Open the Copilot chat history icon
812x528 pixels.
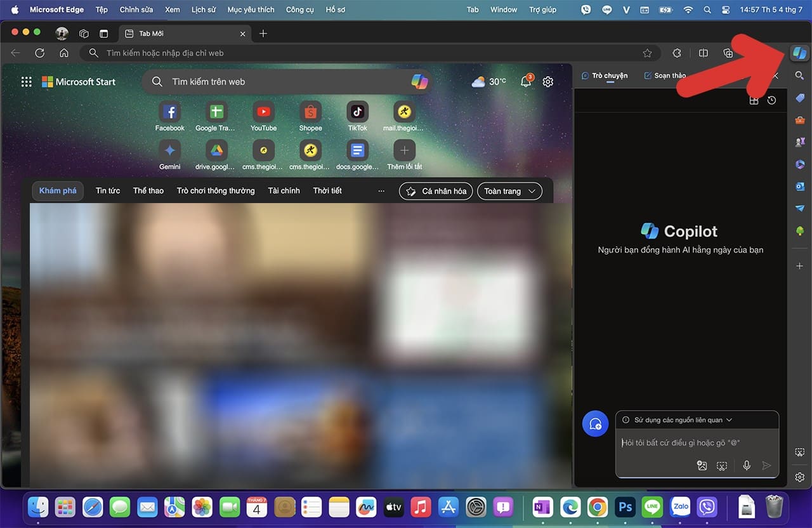(771, 100)
